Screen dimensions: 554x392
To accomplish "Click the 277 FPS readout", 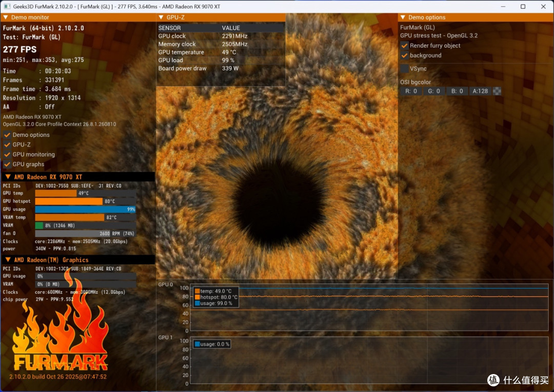I will (20, 49).
